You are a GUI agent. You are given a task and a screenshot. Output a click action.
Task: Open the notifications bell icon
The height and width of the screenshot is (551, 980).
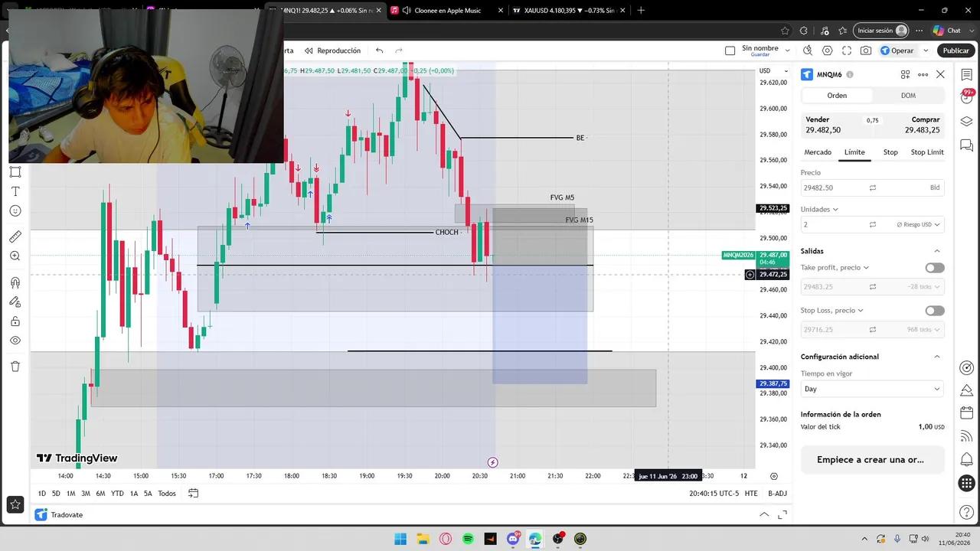pos(966,460)
